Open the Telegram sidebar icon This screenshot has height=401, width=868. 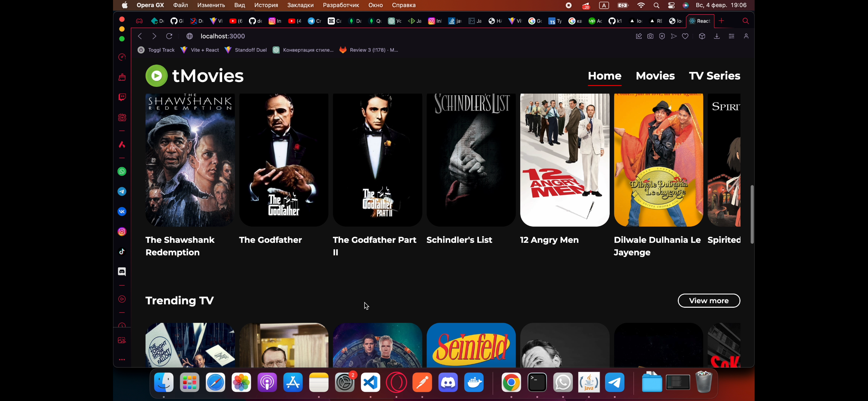[122, 192]
